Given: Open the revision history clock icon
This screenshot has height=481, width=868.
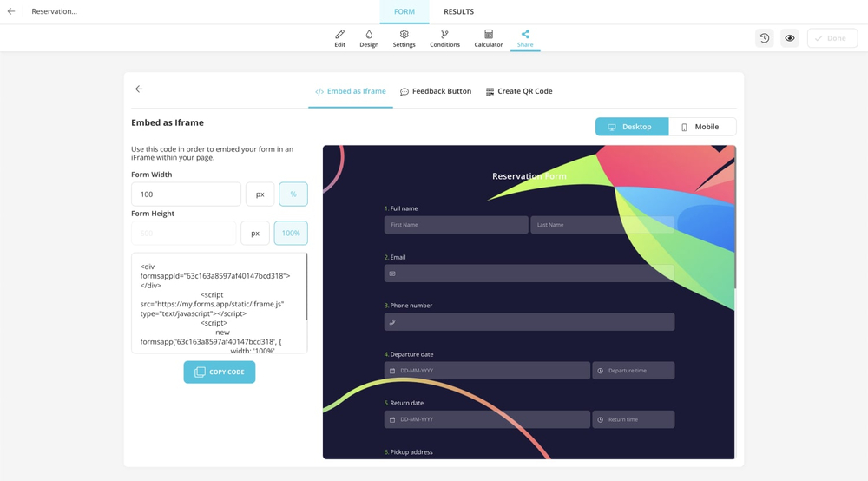Looking at the screenshot, I should 764,38.
